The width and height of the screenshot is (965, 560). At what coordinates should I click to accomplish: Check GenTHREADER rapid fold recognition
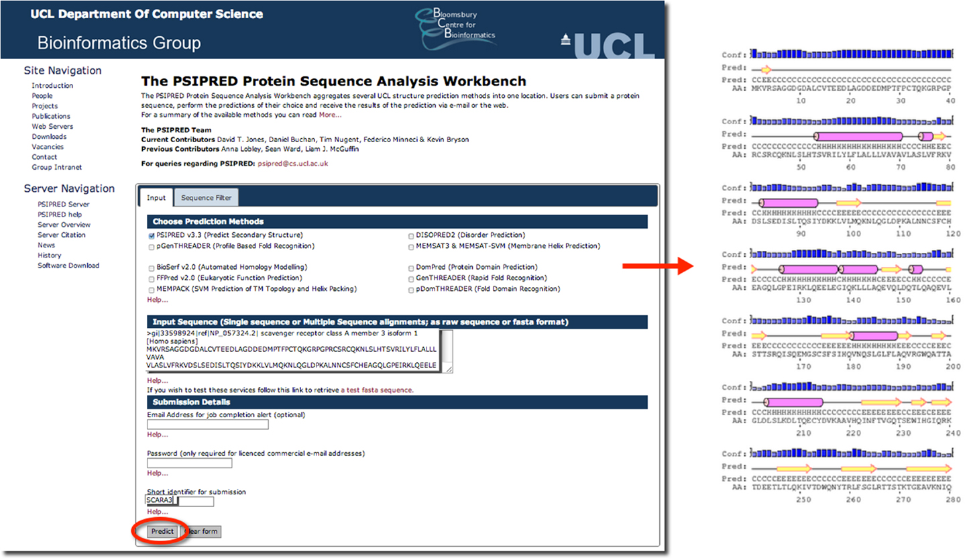coord(411,278)
